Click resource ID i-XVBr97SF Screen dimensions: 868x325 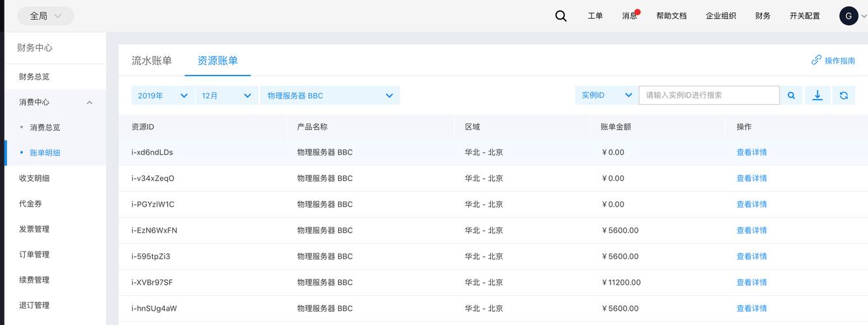152,282
